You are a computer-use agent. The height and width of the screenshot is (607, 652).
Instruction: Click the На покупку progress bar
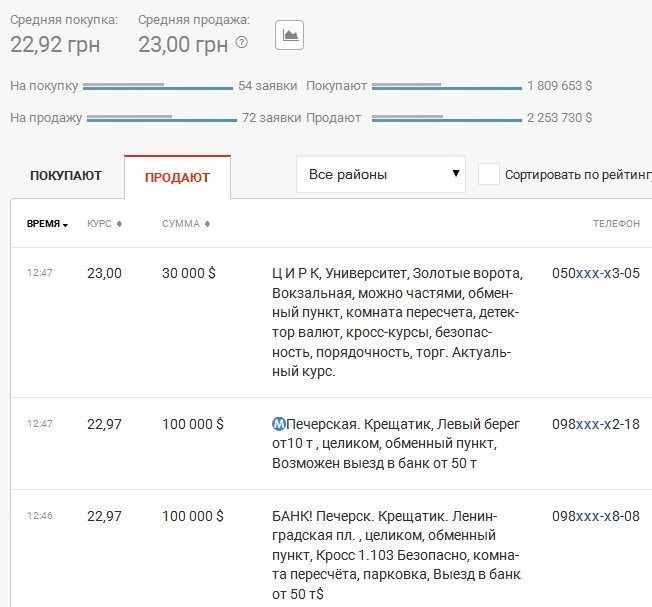158,87
